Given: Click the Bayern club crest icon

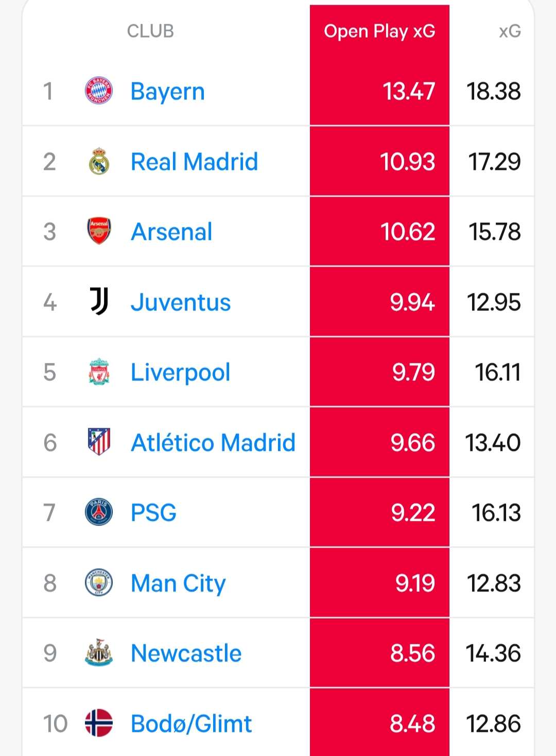Looking at the screenshot, I should (x=98, y=91).
